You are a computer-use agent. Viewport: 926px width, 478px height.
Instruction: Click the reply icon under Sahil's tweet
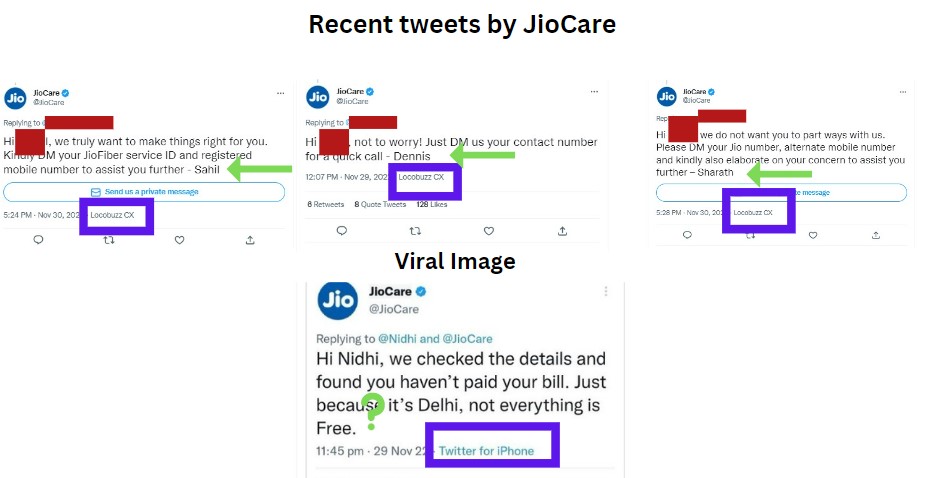tap(38, 240)
